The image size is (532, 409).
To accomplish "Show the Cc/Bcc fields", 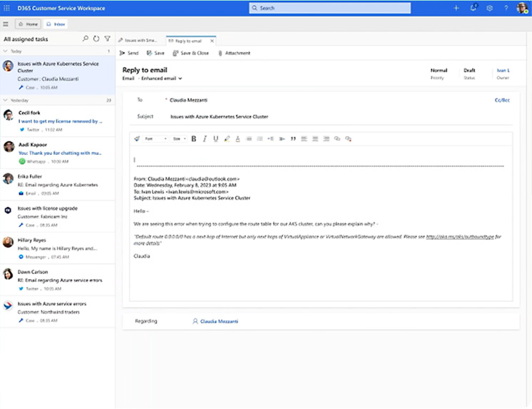I will tap(502, 100).
